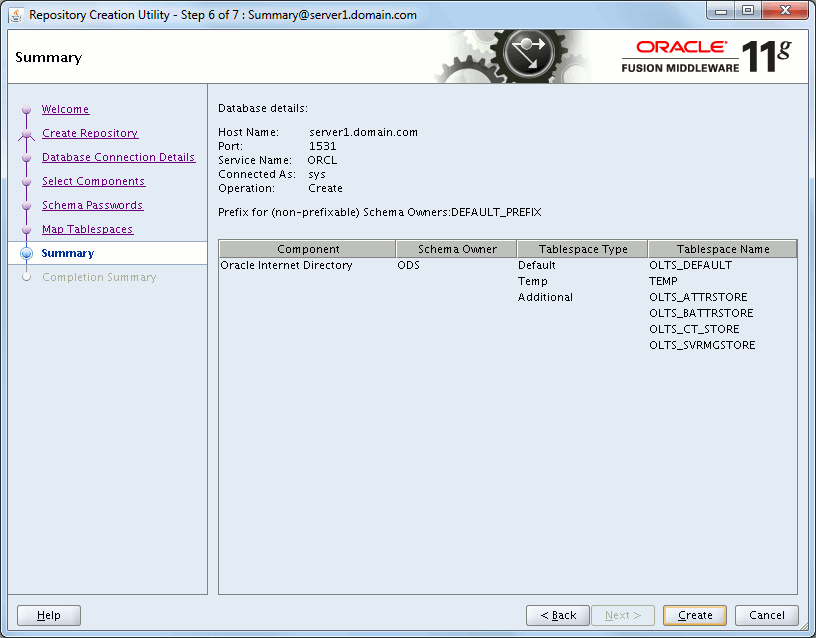Click the disabled Next button

622,615
